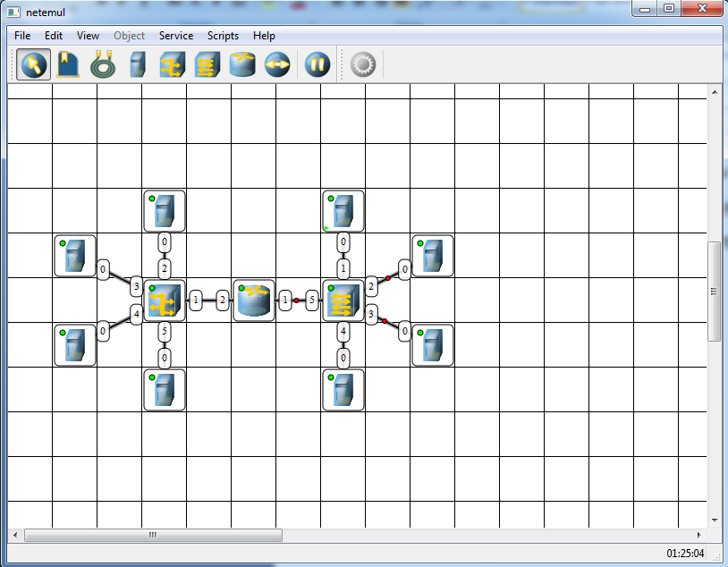The width and height of the screenshot is (728, 567).
Task: Pick the computer device tool
Action: point(138,64)
